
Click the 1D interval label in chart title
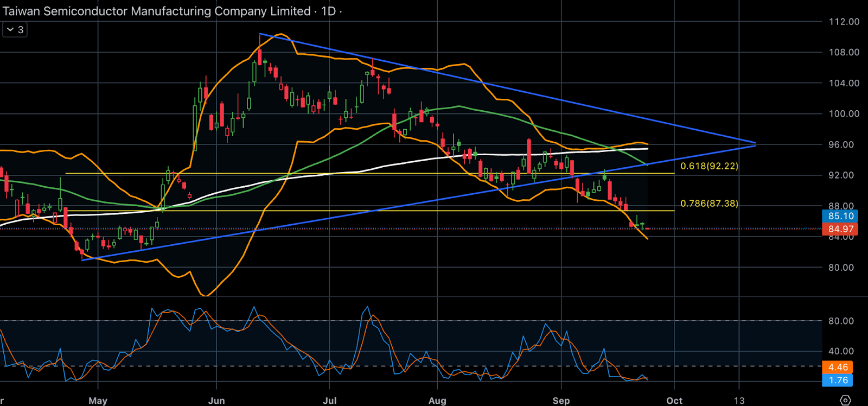point(329,11)
